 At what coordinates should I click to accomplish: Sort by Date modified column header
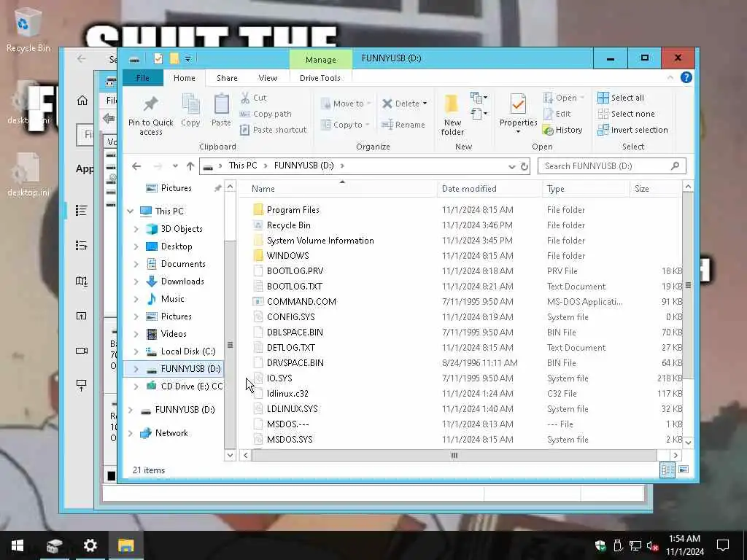point(489,189)
